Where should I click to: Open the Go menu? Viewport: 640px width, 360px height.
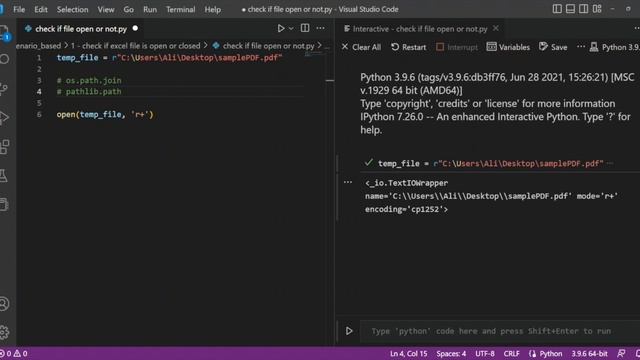129,9
